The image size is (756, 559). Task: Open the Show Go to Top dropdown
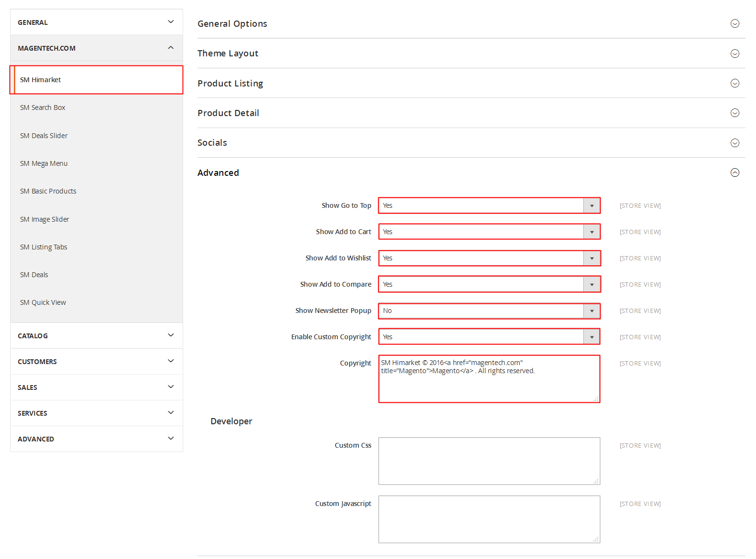489,205
